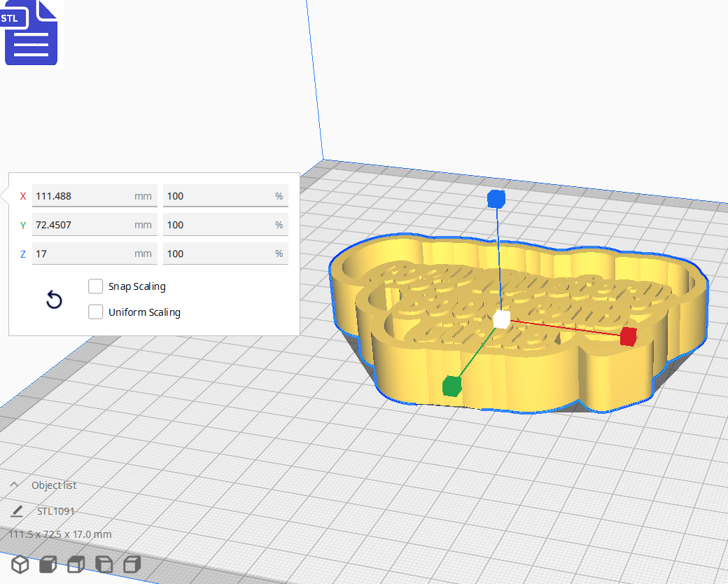Select the top view cube icon
Image resolution: width=728 pixels, height=584 pixels.
tap(76, 564)
